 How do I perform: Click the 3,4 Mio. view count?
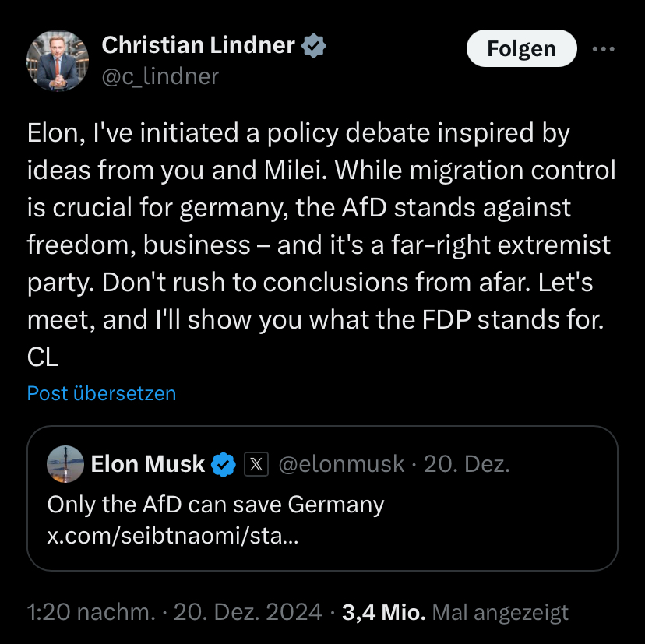[383, 612]
